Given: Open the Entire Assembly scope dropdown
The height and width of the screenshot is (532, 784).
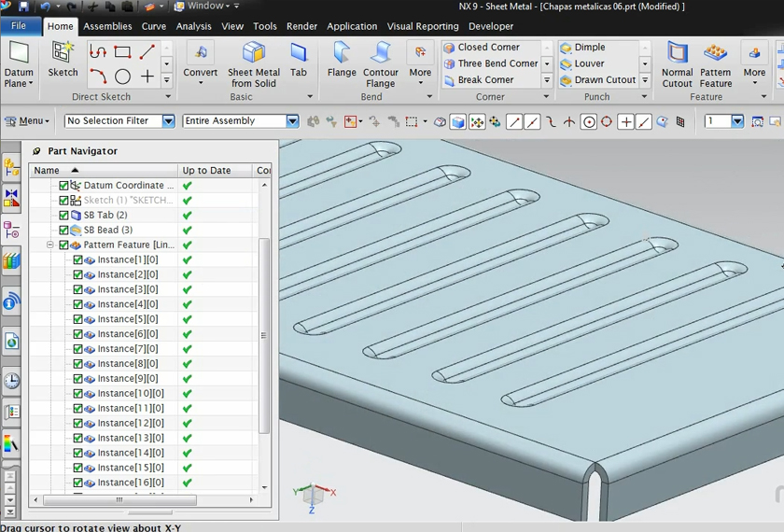Looking at the screenshot, I should [292, 121].
